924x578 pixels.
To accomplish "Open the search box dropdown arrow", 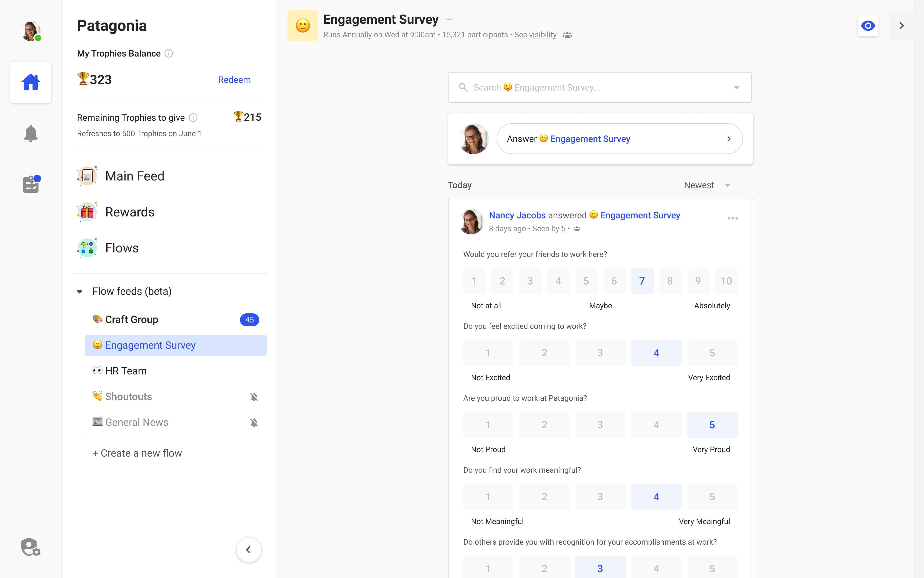I will [737, 88].
